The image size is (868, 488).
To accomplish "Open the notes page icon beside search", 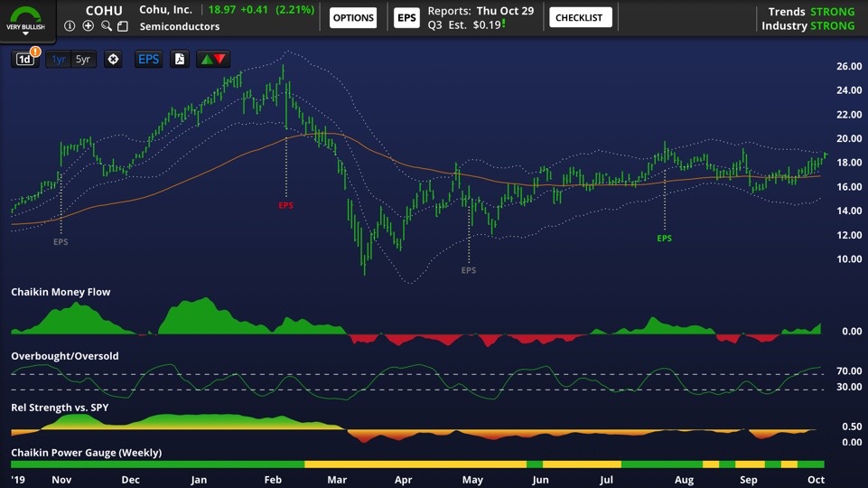I will click(124, 26).
